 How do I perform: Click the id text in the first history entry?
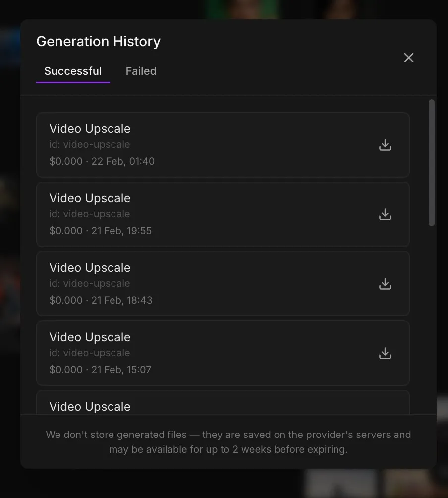(x=89, y=145)
